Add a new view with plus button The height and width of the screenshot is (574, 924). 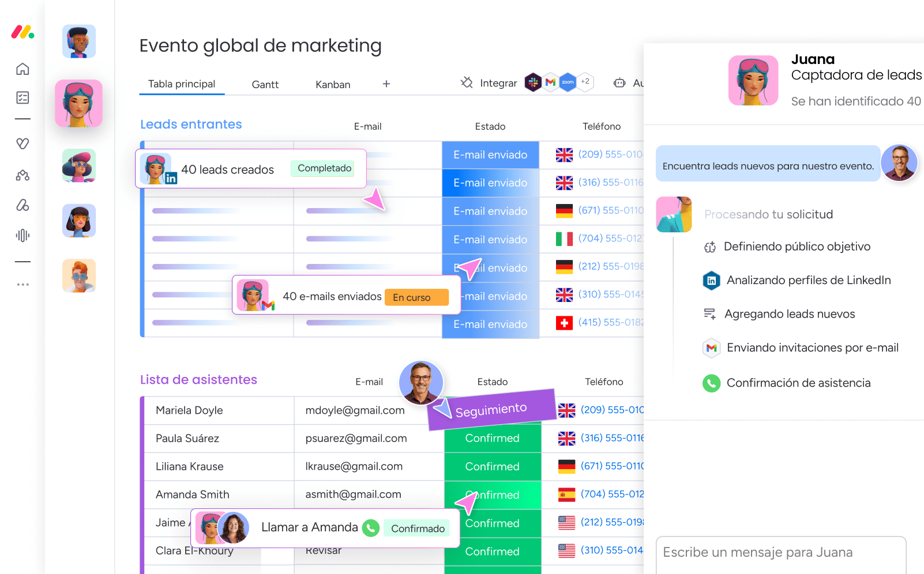click(x=386, y=84)
